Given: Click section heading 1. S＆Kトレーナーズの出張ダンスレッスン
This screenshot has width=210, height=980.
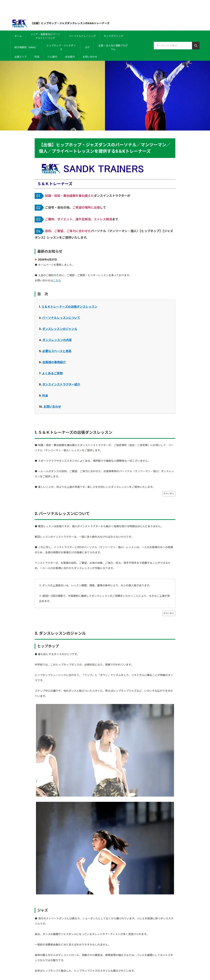Looking at the screenshot, I should point(74,433).
